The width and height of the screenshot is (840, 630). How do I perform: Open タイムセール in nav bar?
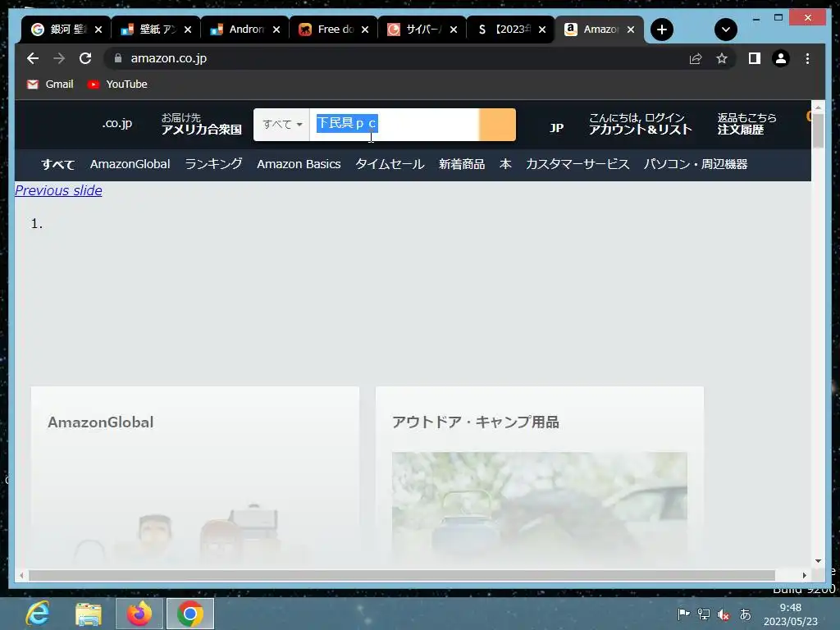pyautogui.click(x=390, y=164)
